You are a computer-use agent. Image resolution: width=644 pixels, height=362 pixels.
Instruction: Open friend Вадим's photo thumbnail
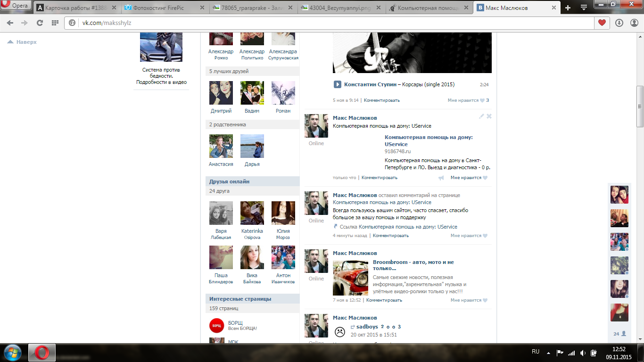pos(252,93)
